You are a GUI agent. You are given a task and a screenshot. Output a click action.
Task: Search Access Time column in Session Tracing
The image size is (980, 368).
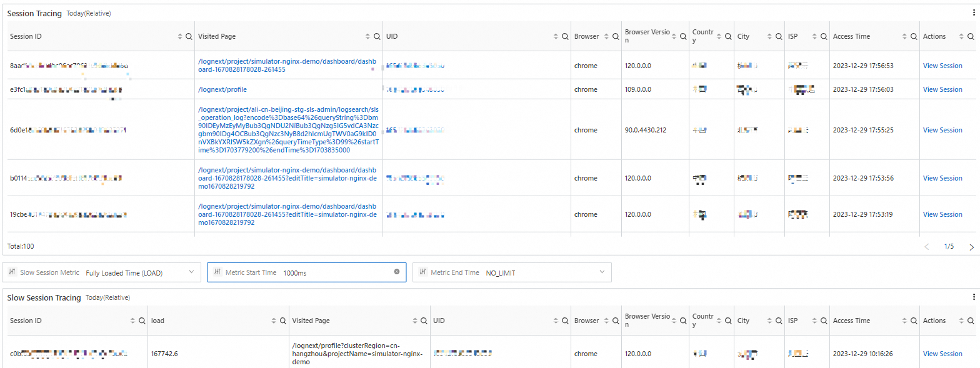click(913, 37)
